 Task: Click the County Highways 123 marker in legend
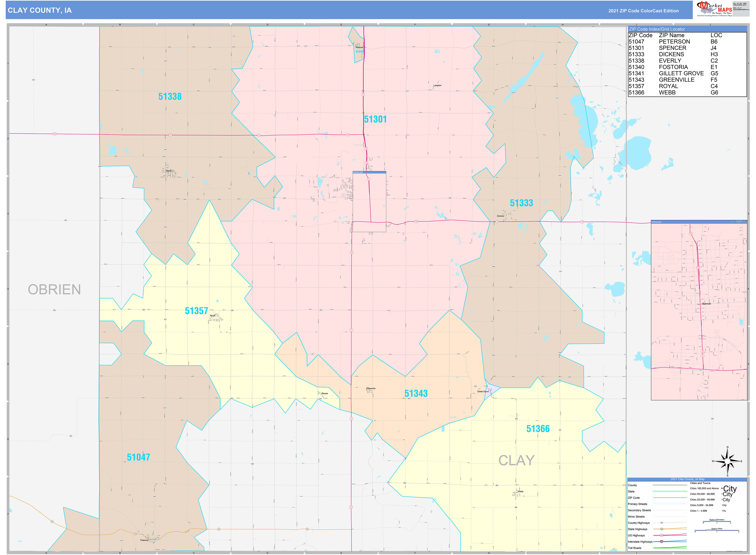click(662, 523)
